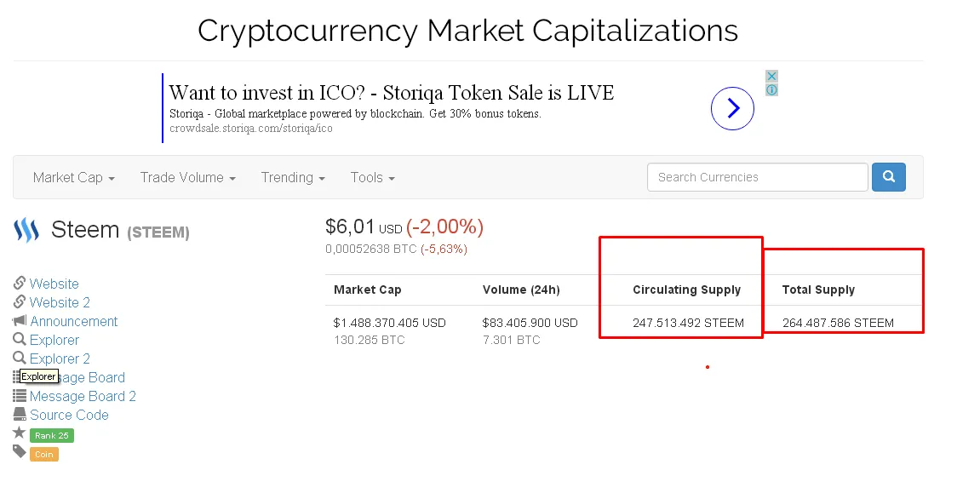
Task: Expand the Tools menu
Action: click(372, 178)
